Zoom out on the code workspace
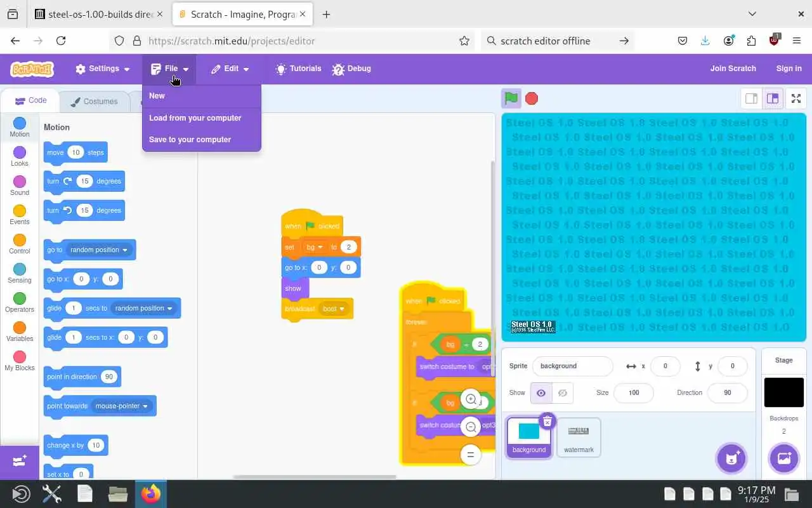The height and width of the screenshot is (508, 812). pyautogui.click(x=471, y=427)
